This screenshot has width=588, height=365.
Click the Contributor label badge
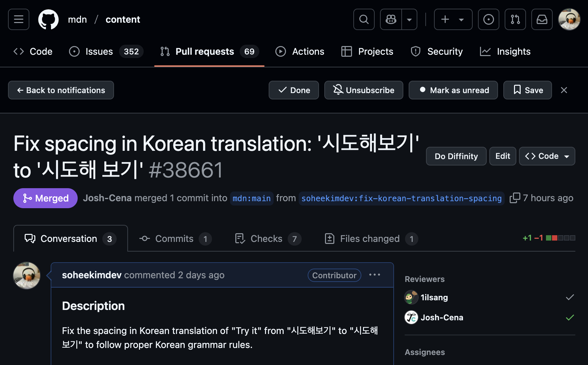click(334, 275)
